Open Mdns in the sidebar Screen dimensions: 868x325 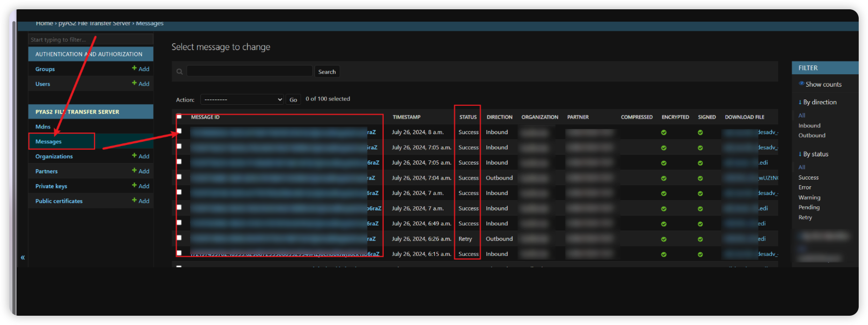(43, 126)
